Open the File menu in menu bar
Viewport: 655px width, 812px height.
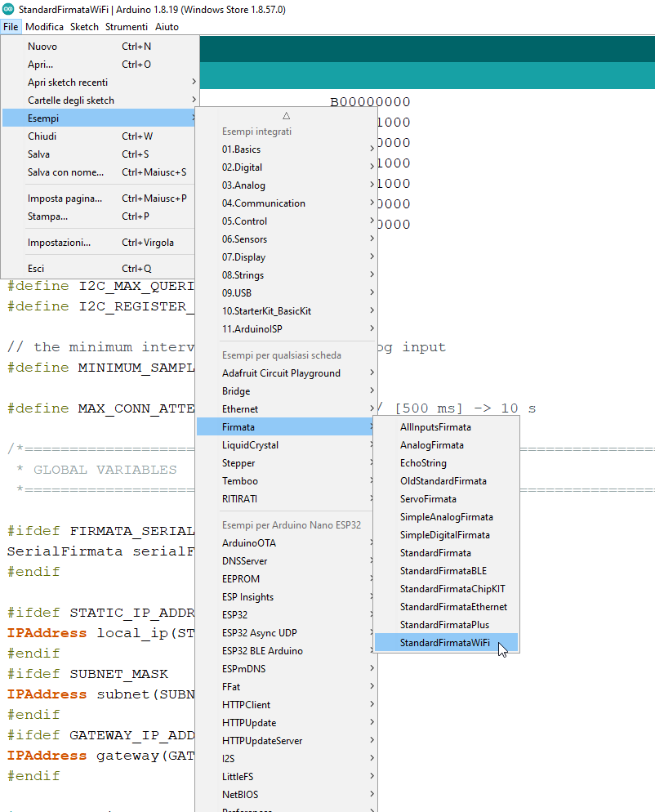click(11, 27)
